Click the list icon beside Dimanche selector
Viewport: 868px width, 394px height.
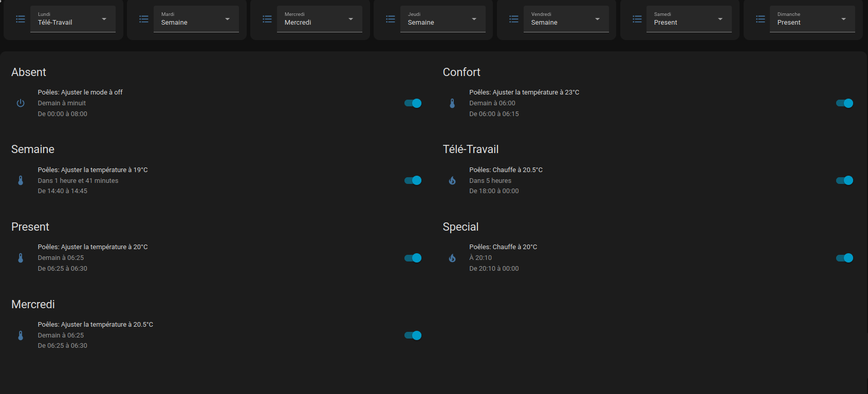761,19
